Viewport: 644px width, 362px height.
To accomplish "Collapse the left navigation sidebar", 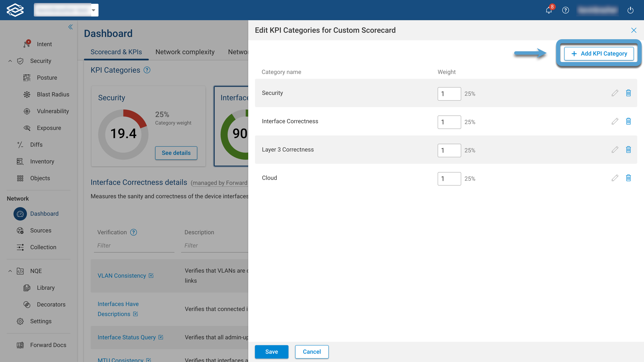I will [x=70, y=27].
